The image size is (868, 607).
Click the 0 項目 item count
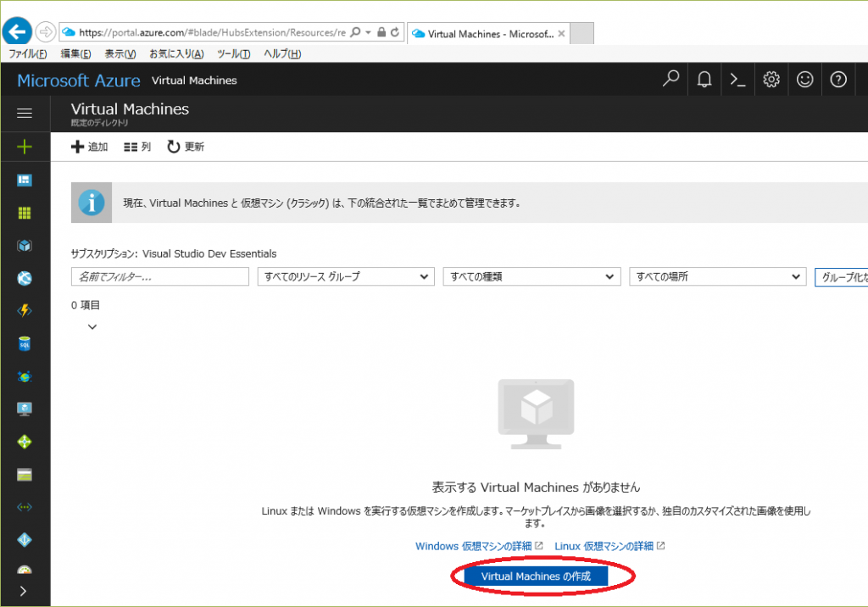[x=86, y=305]
